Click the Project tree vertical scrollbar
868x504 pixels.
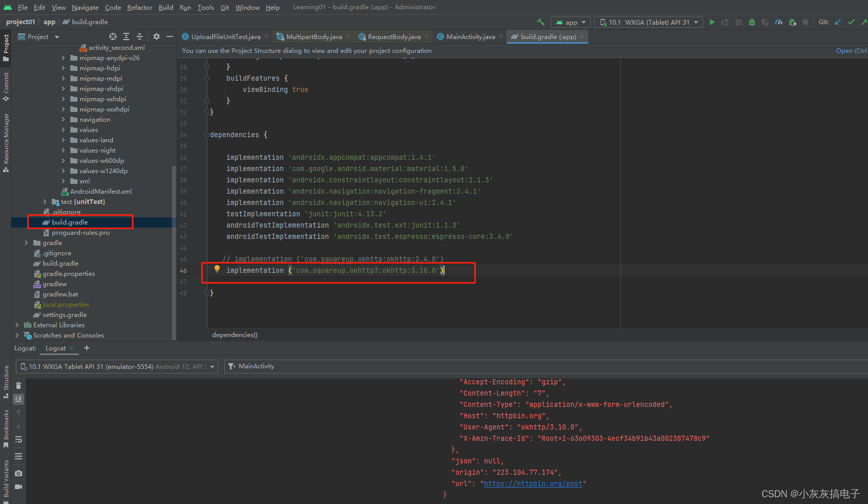click(x=174, y=252)
